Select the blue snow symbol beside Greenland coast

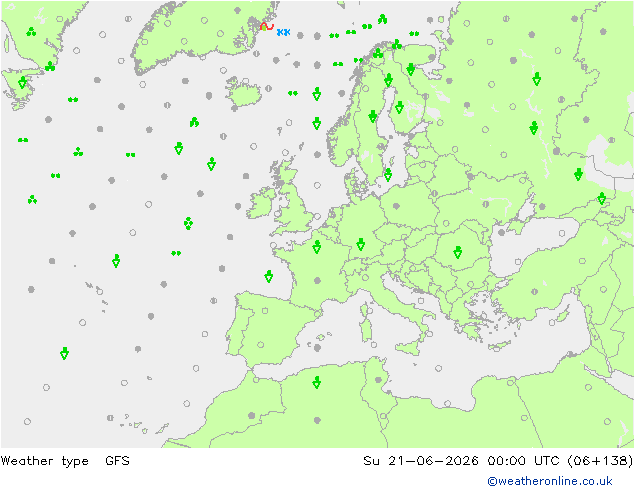[283, 32]
